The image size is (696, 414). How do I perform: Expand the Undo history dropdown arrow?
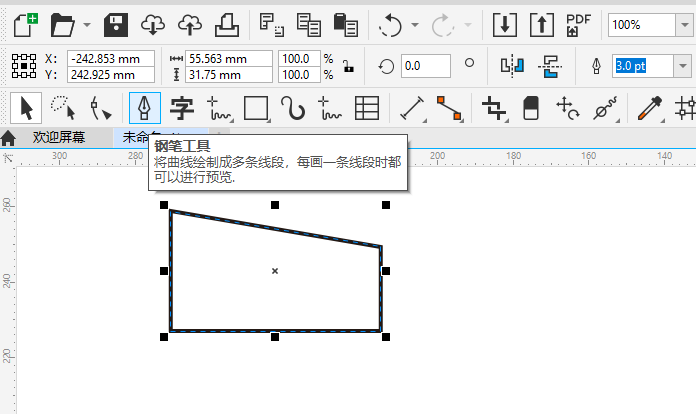coord(415,25)
